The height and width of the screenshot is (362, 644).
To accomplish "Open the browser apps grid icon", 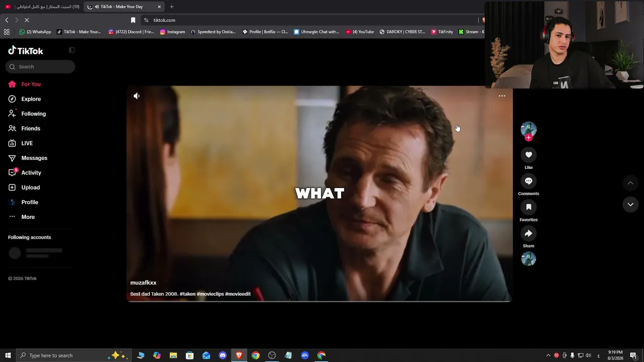I will point(7,32).
